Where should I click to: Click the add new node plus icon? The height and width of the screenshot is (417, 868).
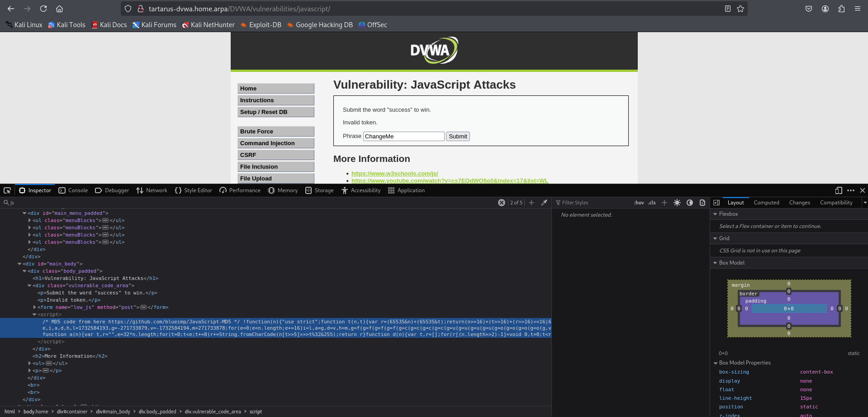coord(531,203)
